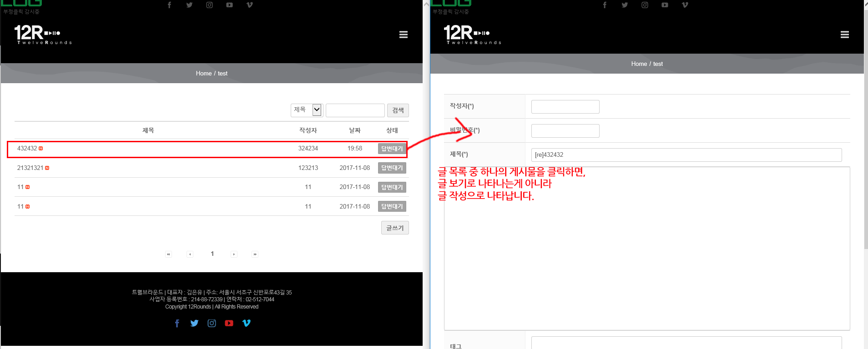The width and height of the screenshot is (868, 349).
Task: Select page 1 in pagination
Action: [212, 254]
